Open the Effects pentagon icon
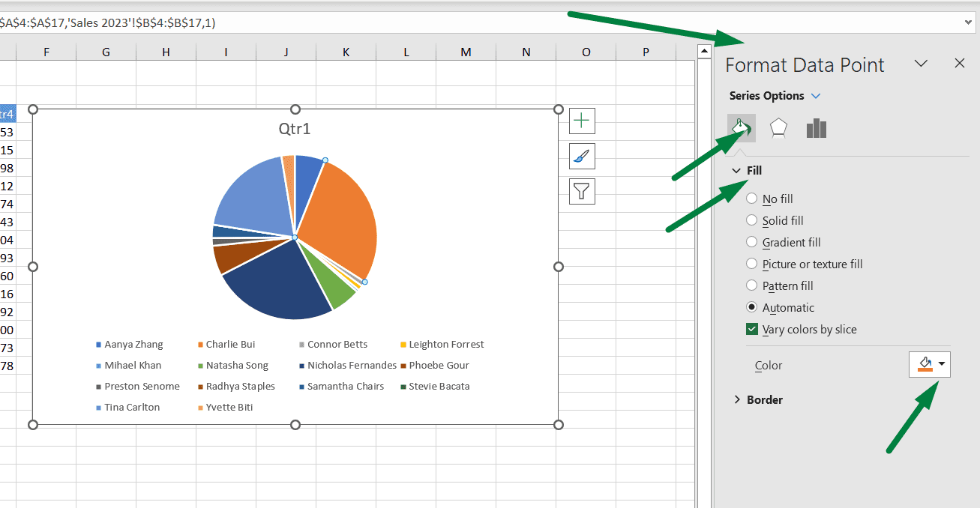 point(778,127)
